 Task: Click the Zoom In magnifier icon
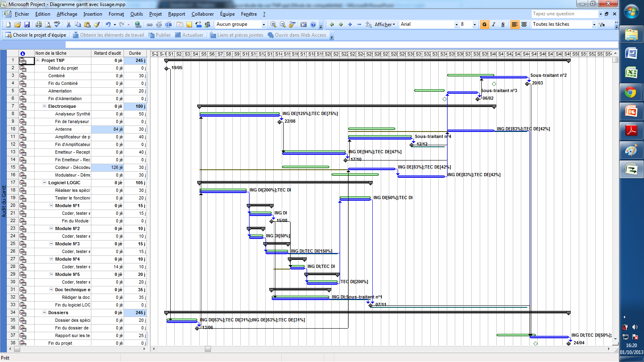pos(273,25)
